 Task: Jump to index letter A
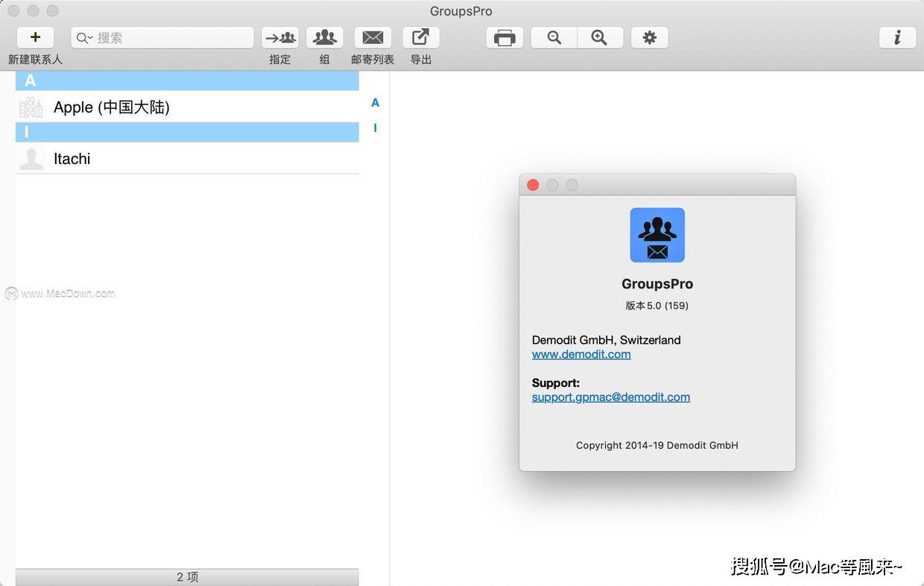pyautogui.click(x=375, y=103)
